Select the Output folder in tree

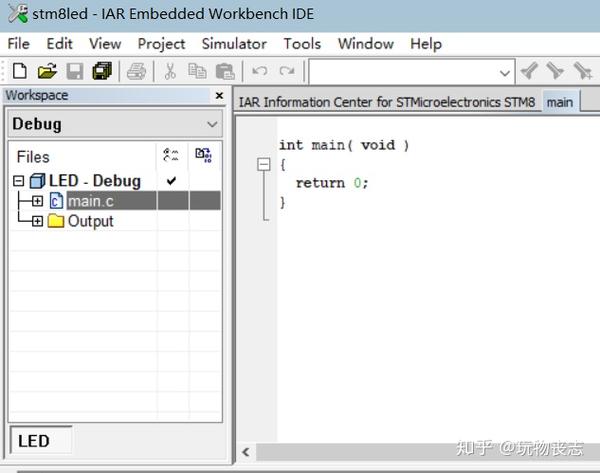[x=90, y=221]
